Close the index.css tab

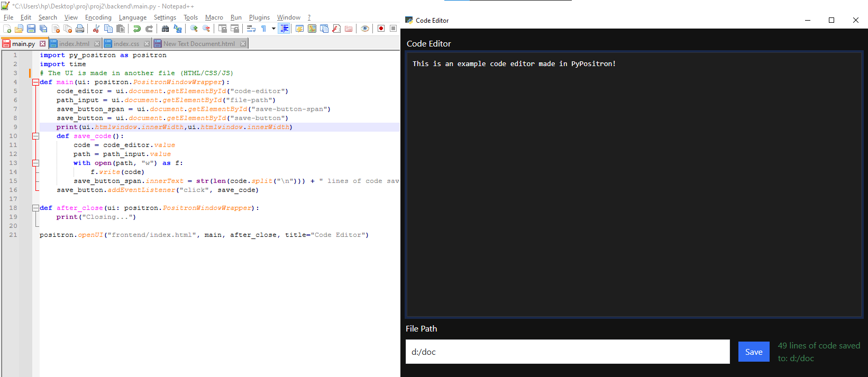tap(147, 44)
